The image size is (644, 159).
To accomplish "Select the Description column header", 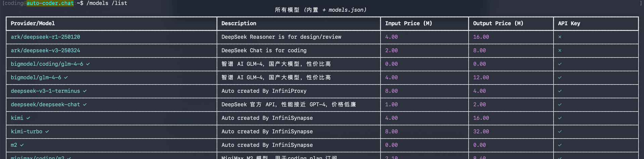I will pyautogui.click(x=238, y=24).
